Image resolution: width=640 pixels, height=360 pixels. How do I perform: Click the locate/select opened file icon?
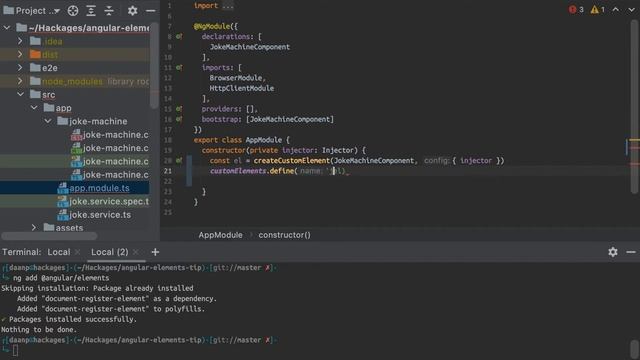(x=73, y=11)
